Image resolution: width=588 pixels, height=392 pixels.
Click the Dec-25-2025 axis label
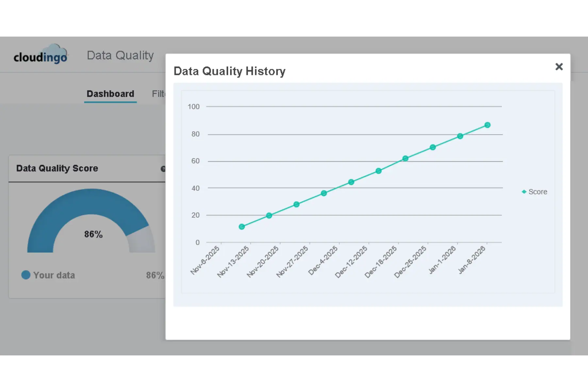(x=410, y=262)
